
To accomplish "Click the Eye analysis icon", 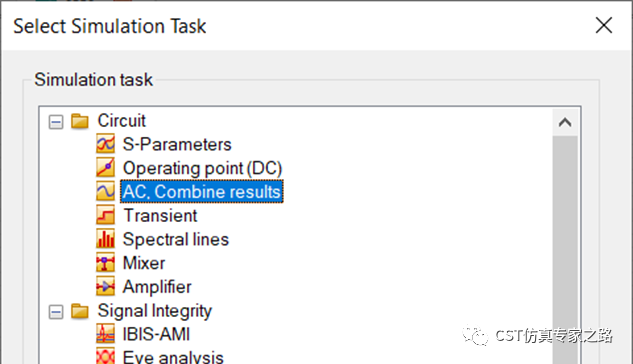I will click(105, 356).
